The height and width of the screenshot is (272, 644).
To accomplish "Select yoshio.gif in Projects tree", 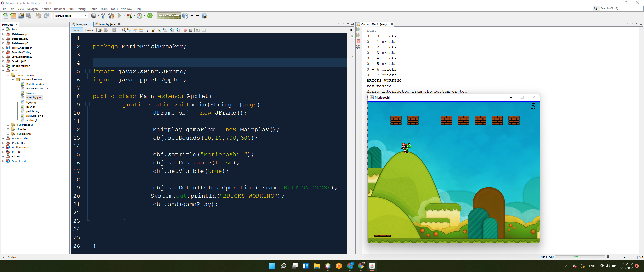I will [32, 120].
